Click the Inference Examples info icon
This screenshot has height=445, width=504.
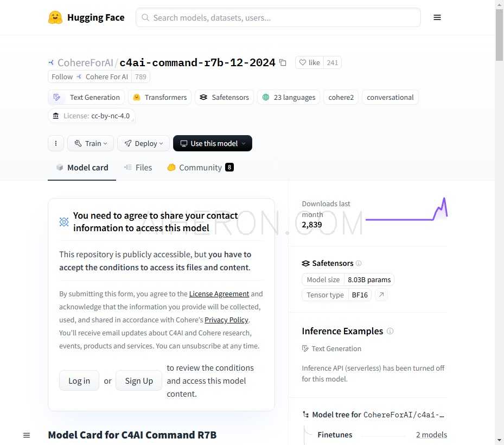[x=390, y=331]
